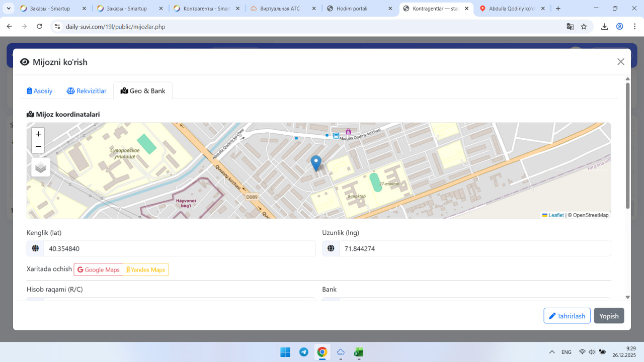Viewport: 644px width, 362px height.
Task: Close the Mijozni ko'rish dialog
Action: point(620,62)
